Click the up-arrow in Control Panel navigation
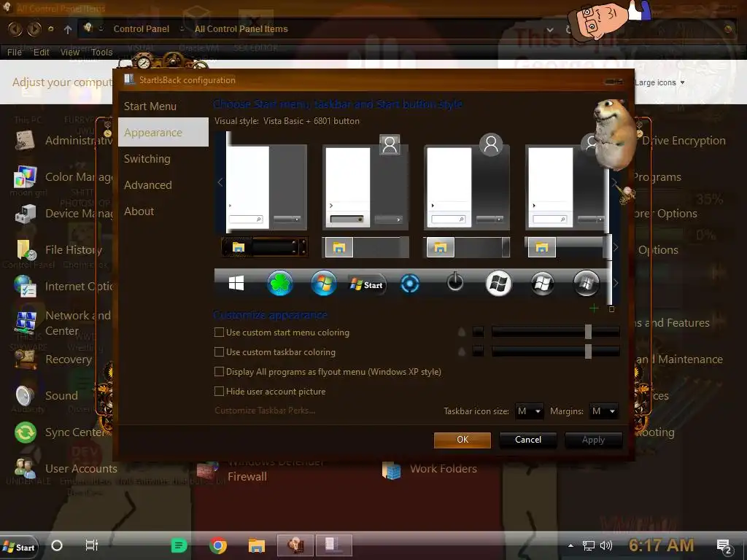747x560 pixels. coord(68,29)
